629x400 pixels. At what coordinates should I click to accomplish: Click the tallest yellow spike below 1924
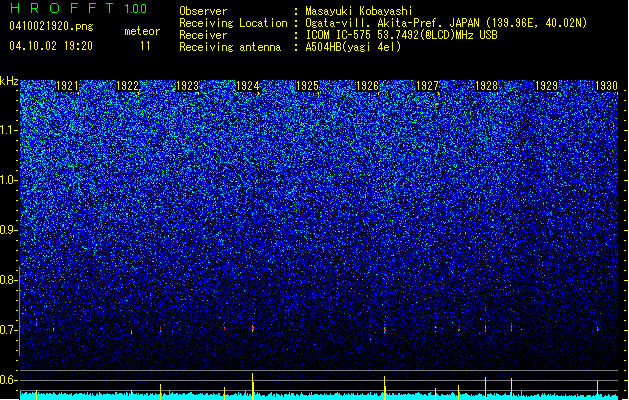coord(253,386)
